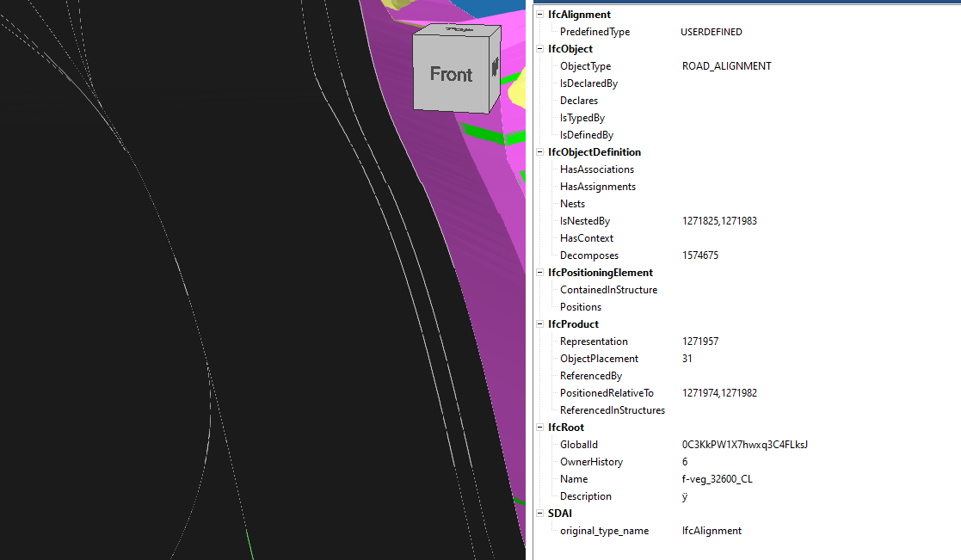Select the USERDEFINED value

tap(711, 32)
